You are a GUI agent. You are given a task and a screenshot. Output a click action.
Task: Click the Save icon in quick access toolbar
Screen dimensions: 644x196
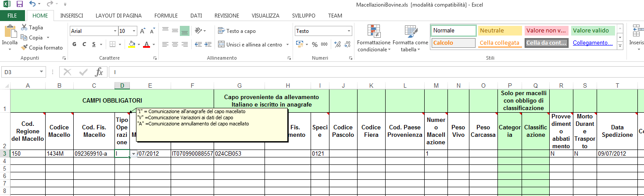[19, 4]
